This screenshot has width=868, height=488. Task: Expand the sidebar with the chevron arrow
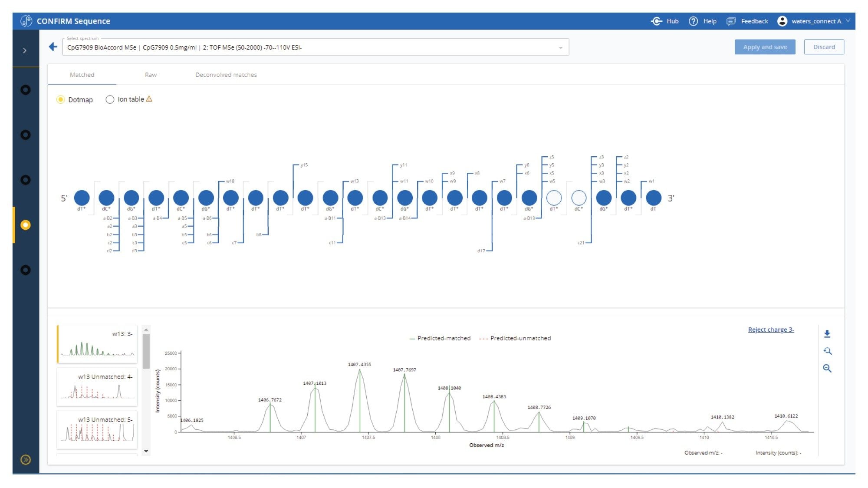[x=25, y=50]
